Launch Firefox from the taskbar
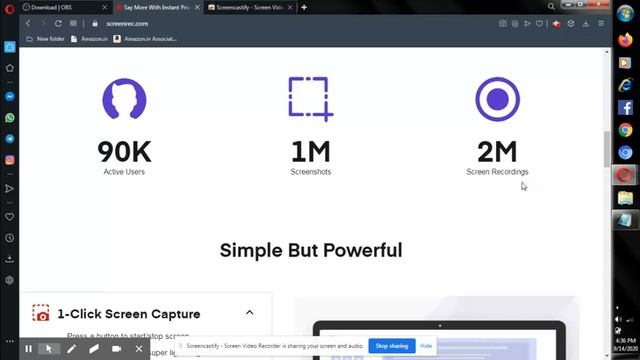This screenshot has height=360, width=640. (625, 40)
